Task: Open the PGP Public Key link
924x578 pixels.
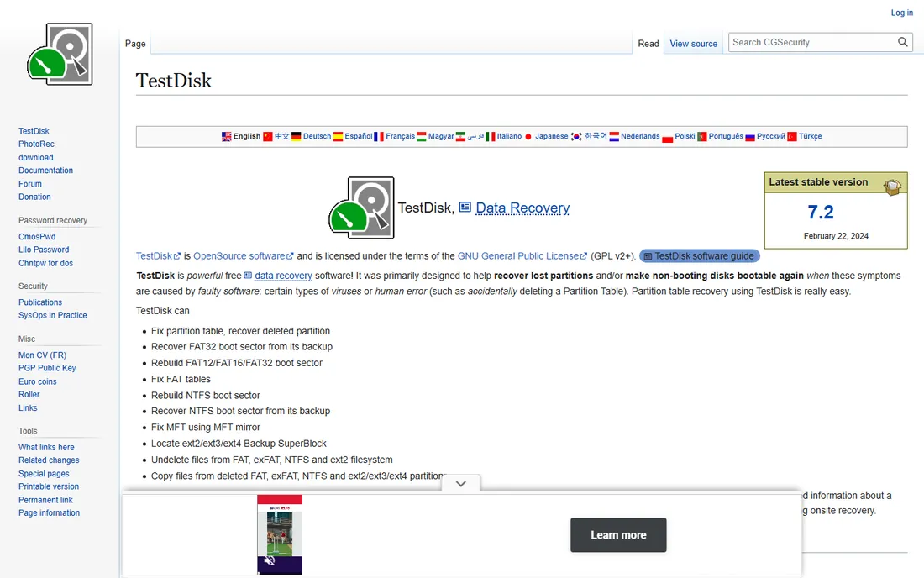Action: tap(47, 368)
